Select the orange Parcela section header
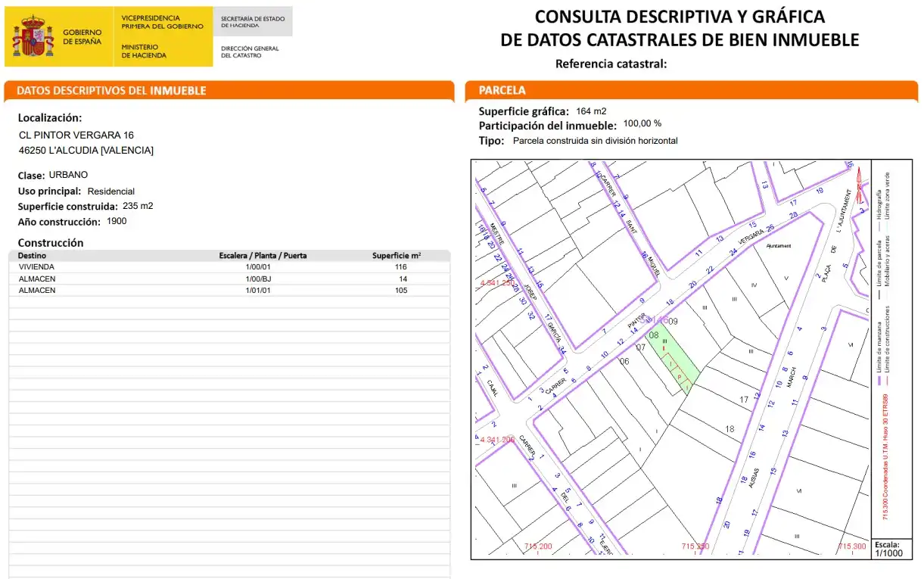 coord(691,91)
